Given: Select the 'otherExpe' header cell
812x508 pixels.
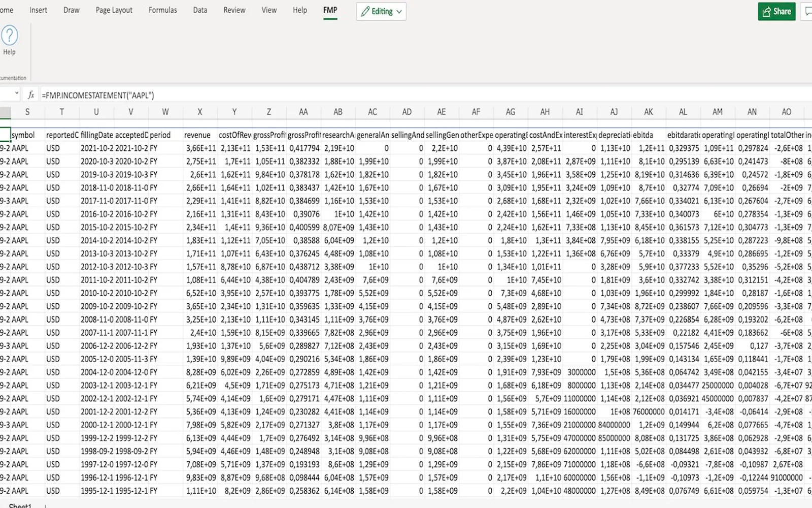Looking at the screenshot, I should point(476,135).
